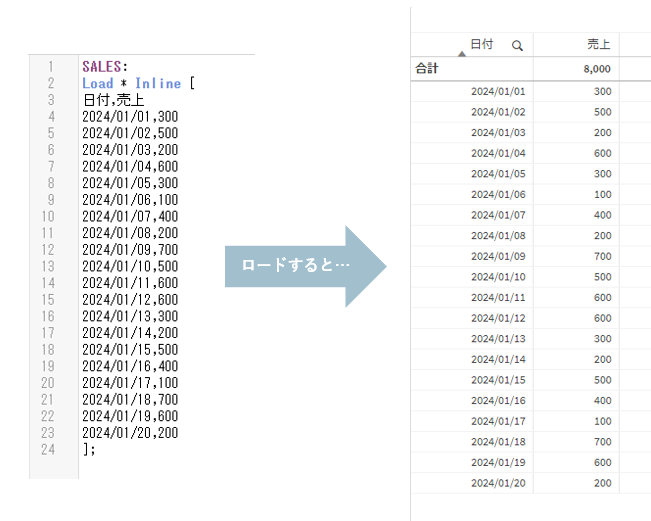651x521 pixels.
Task: Click the Inline keyword in the script
Action: pyautogui.click(x=158, y=83)
